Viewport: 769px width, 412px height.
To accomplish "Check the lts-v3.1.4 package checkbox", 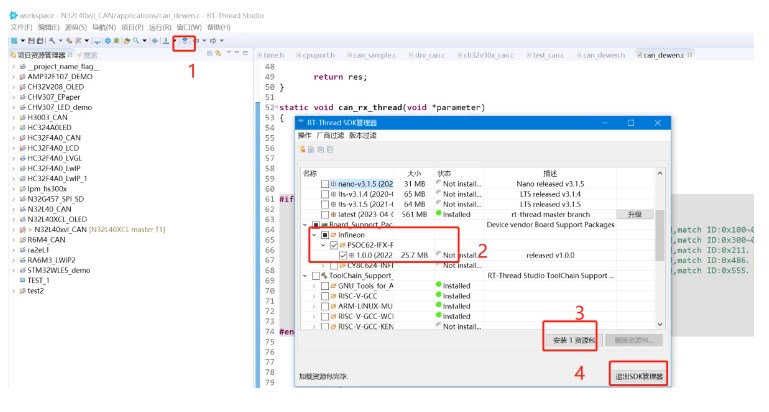I will [325, 194].
